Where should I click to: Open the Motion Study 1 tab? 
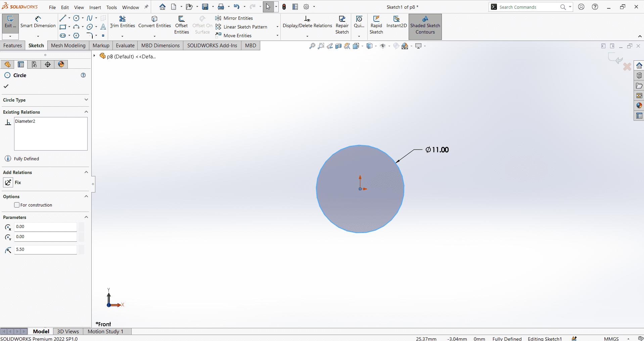pyautogui.click(x=105, y=331)
